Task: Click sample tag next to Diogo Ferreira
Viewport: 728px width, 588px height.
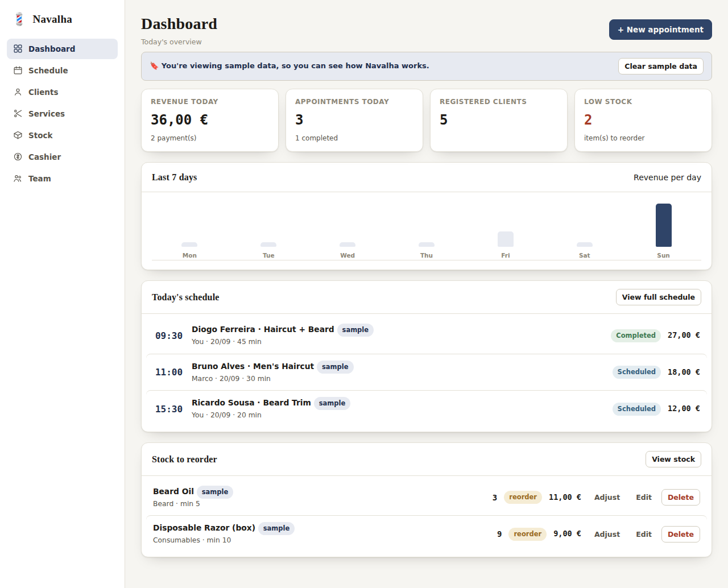Action: [355, 330]
